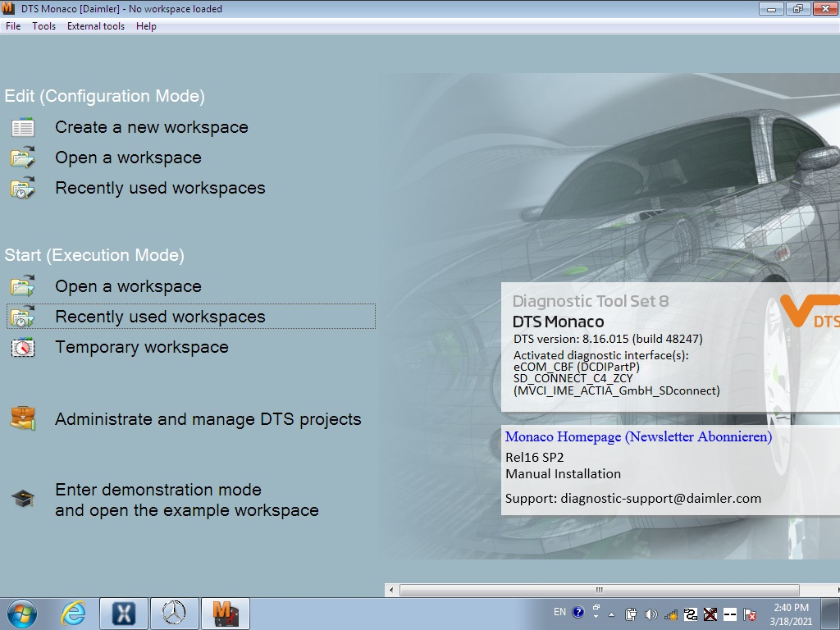Click the DTS Monaco title bar app icon

point(8,8)
